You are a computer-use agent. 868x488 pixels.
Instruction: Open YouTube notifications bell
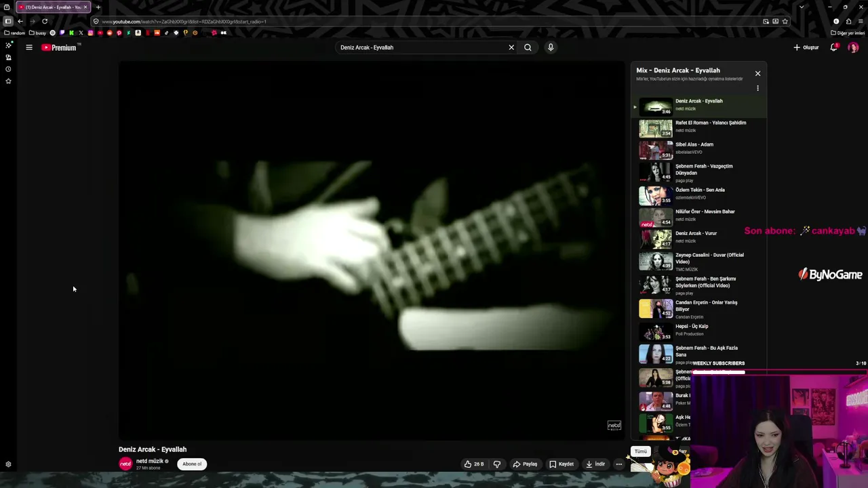pyautogui.click(x=834, y=47)
